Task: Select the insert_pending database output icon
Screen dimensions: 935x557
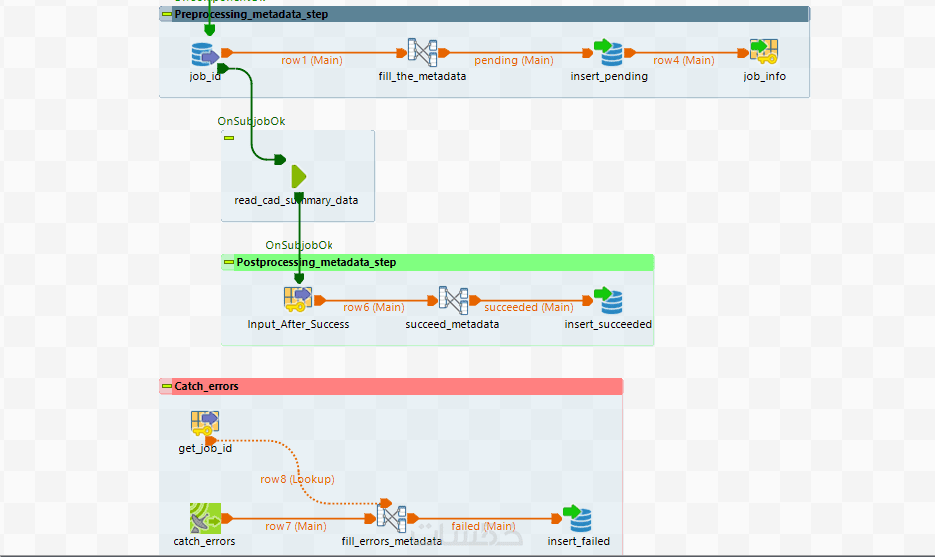Action: (609, 52)
